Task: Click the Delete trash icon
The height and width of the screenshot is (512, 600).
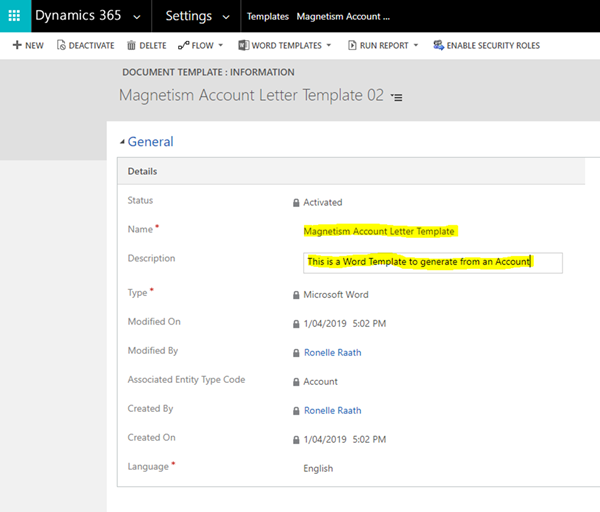Action: [x=131, y=45]
